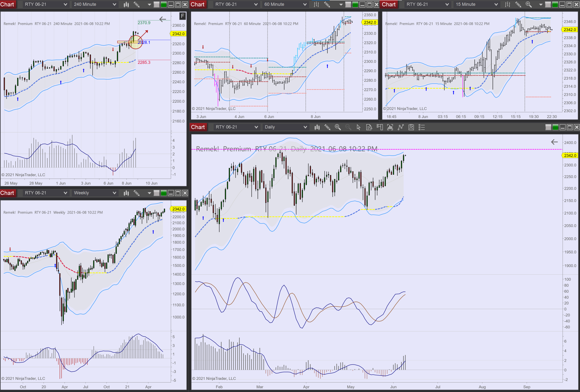
Task: Open the 240 Minute interval dropdown
Action: pyautogui.click(x=95, y=4)
